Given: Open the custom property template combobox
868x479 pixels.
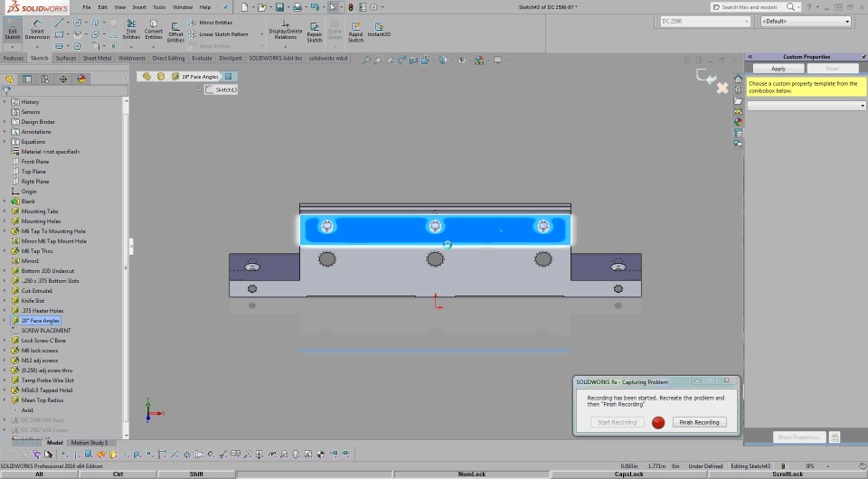Looking at the screenshot, I should click(x=806, y=106).
